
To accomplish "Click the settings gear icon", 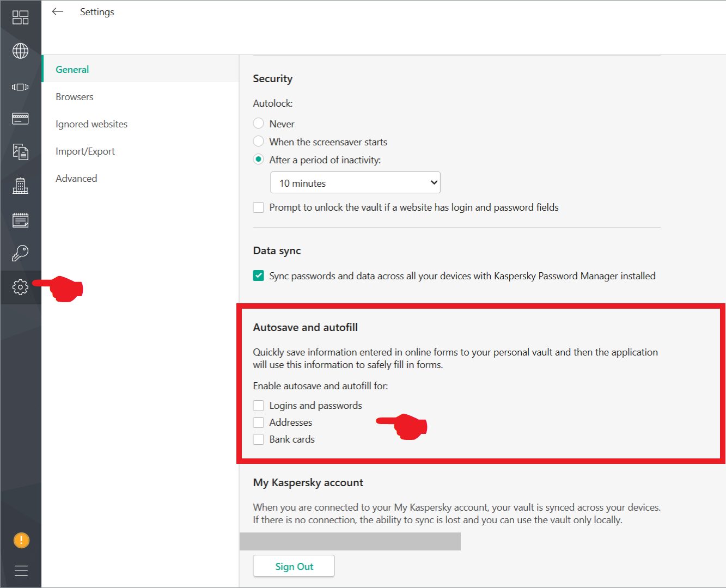I will [x=20, y=287].
